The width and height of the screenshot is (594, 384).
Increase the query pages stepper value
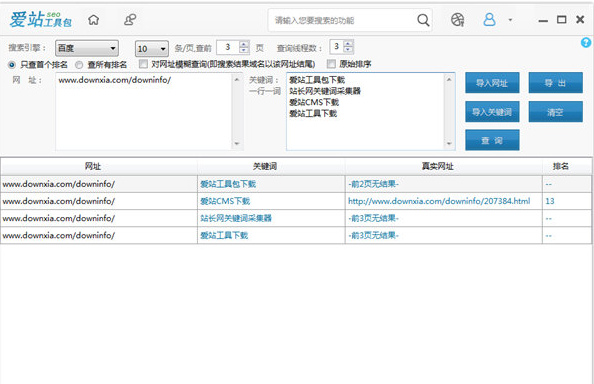point(244,44)
